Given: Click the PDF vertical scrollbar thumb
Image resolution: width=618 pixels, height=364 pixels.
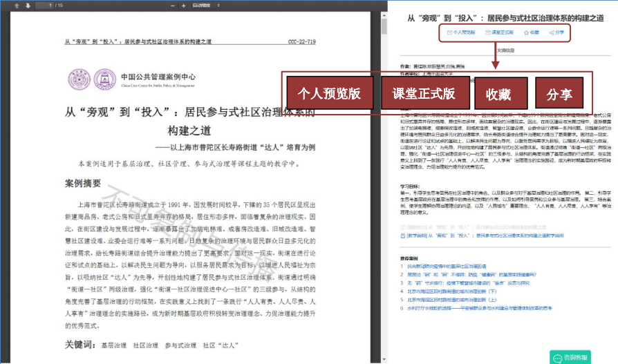Looking at the screenshot, I should point(384,26).
